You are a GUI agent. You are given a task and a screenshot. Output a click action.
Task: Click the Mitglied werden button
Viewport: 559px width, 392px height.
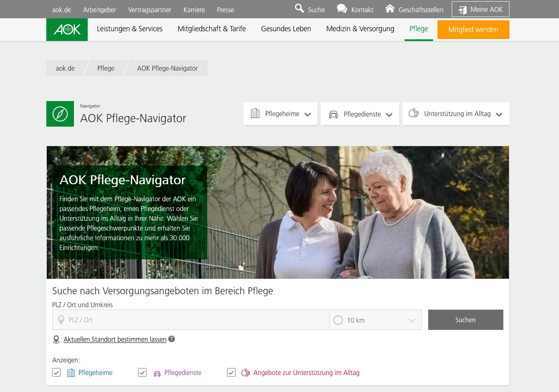click(x=473, y=30)
